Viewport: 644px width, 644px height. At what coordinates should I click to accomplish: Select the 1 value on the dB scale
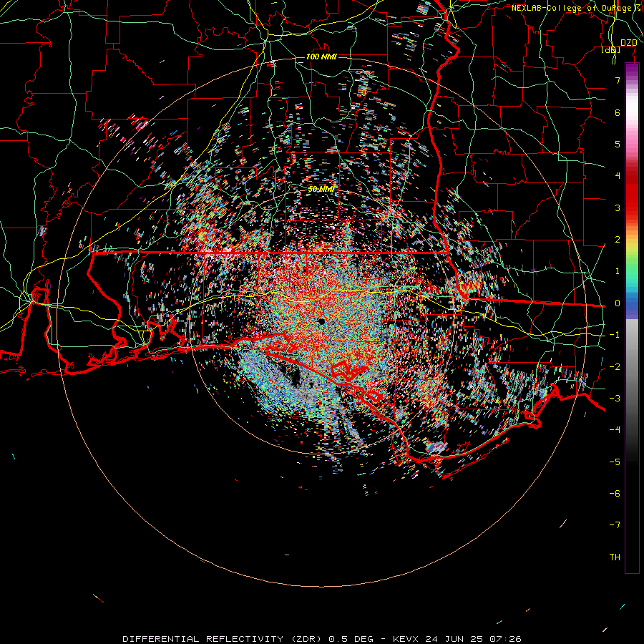[x=618, y=271]
